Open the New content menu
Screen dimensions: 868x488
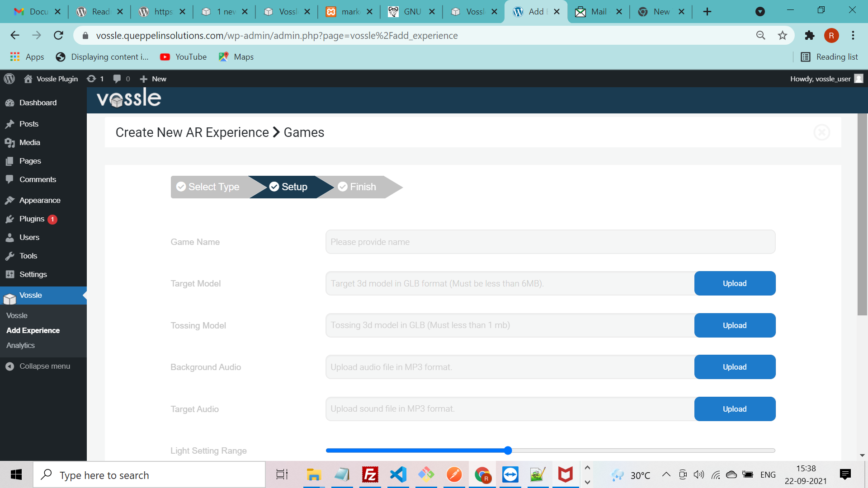tap(153, 79)
